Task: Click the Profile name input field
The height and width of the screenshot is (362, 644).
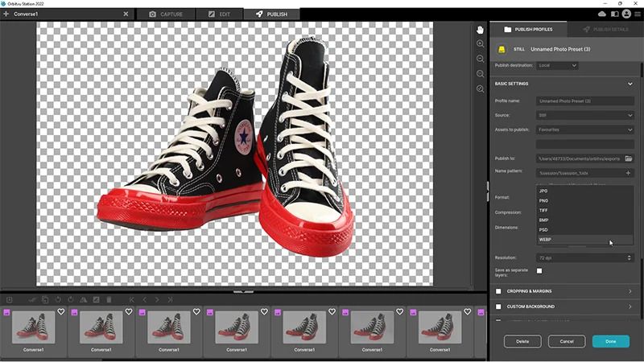Action: [x=585, y=101]
